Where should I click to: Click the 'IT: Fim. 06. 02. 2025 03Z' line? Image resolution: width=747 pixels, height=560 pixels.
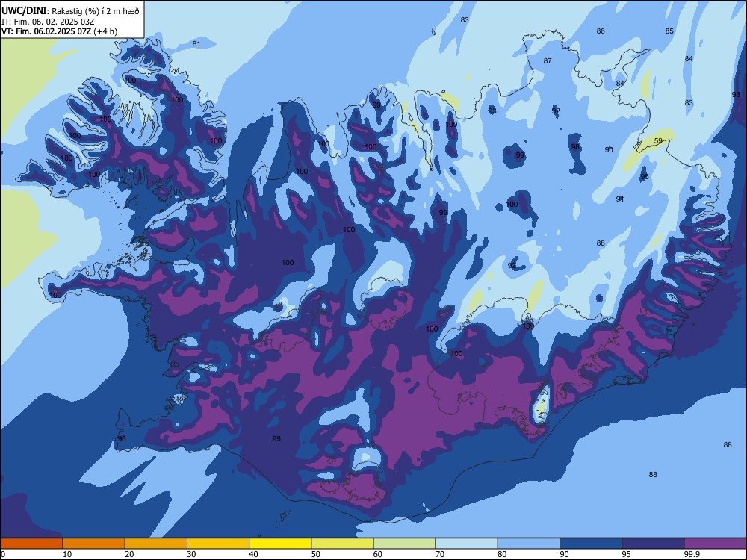coord(48,22)
